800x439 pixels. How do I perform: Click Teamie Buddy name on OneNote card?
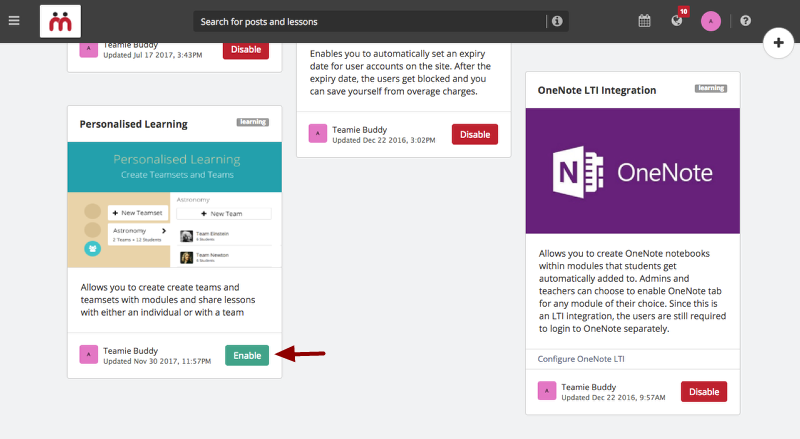click(x=589, y=387)
